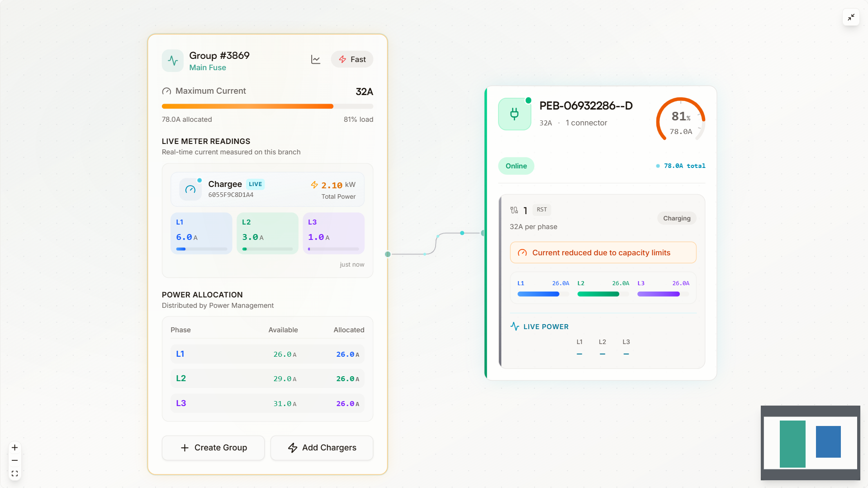Select the Chargee meter gauge icon
Image resolution: width=868 pixels, height=488 pixels.
tap(190, 189)
